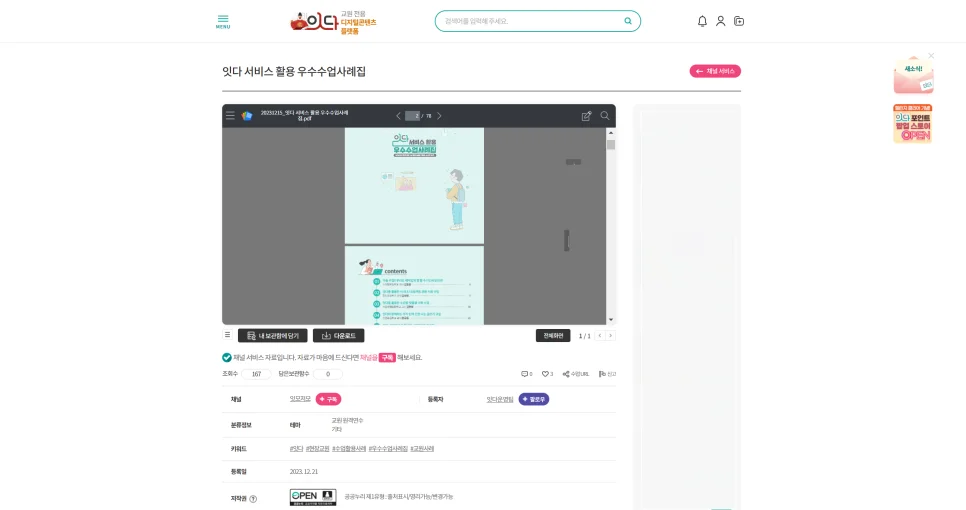Click the 다운로드 download button
966x510 pixels.
pos(338,336)
